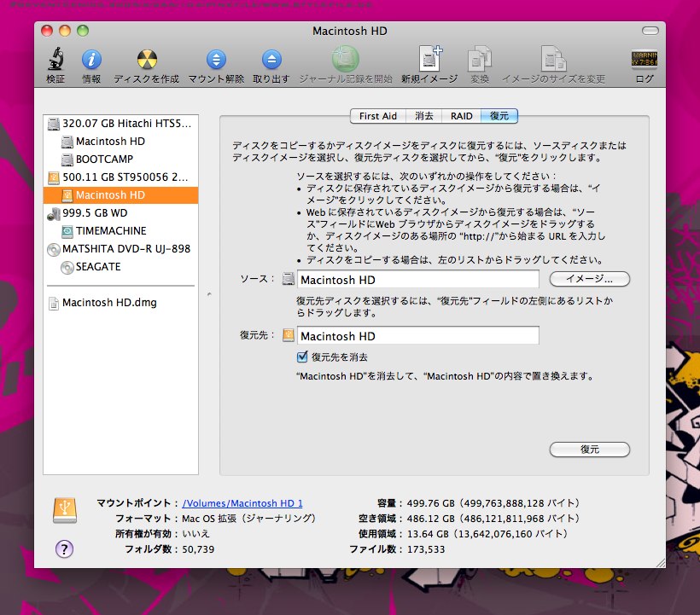Image resolution: width=700 pixels, height=615 pixels.
Task: Click the 使用領域 value 13.64 GB
Action: [x=487, y=533]
